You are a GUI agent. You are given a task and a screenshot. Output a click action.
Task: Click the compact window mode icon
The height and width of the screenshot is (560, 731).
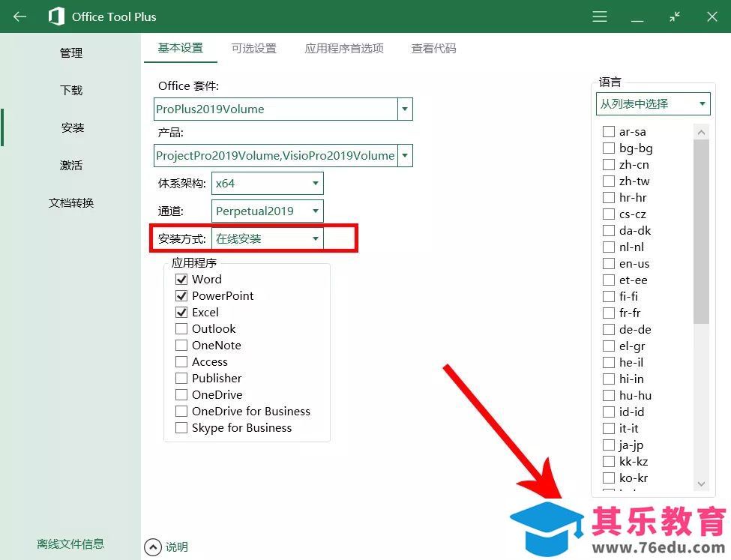pos(675,16)
